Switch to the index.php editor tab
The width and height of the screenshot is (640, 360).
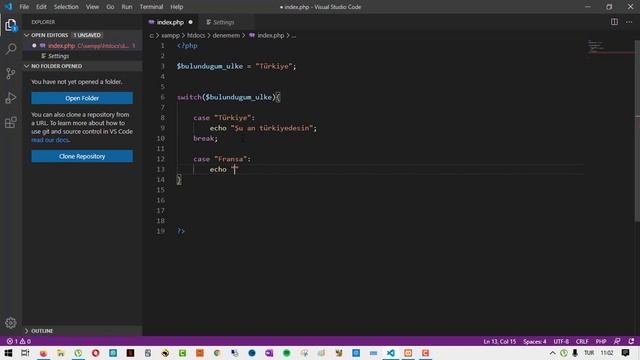tap(170, 22)
